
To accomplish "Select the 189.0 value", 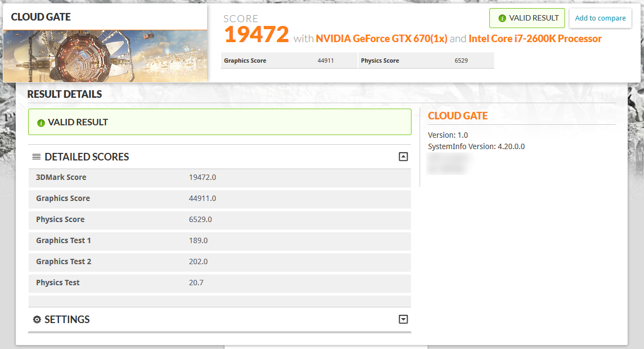I will [198, 240].
